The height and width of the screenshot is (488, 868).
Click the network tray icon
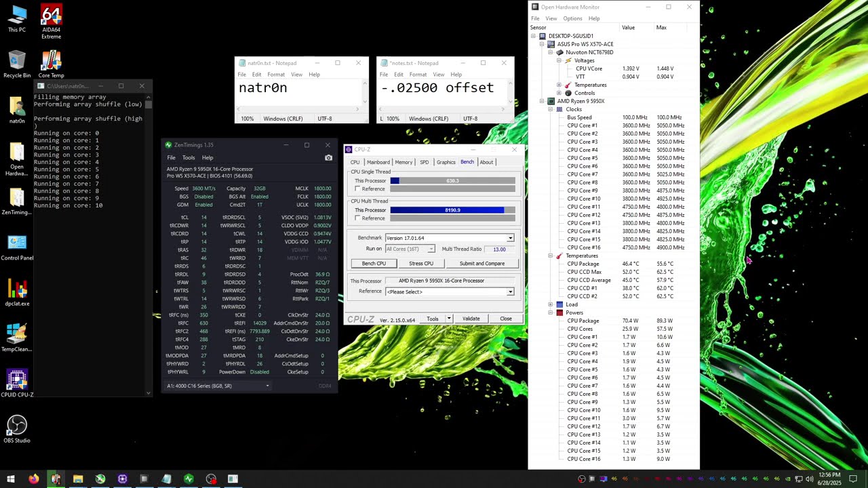pyautogui.click(x=799, y=479)
